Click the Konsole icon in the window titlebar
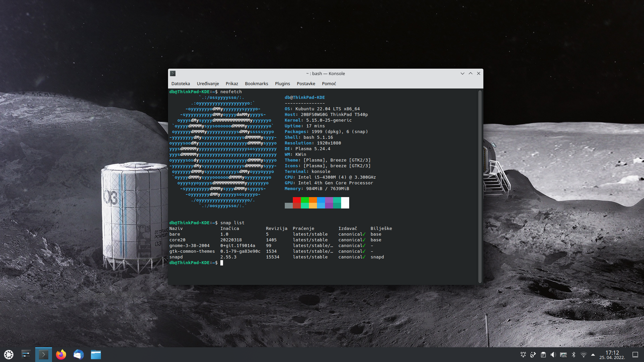The image size is (644, 362). click(x=173, y=73)
